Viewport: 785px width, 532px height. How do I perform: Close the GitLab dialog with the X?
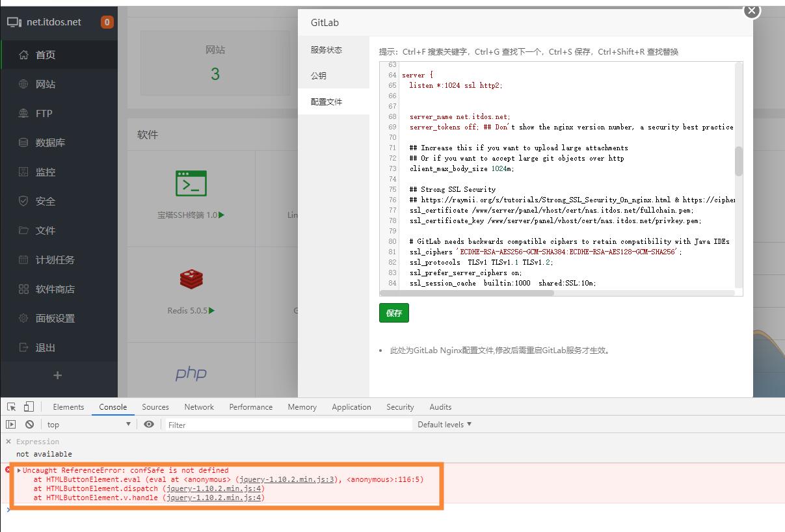(752, 10)
